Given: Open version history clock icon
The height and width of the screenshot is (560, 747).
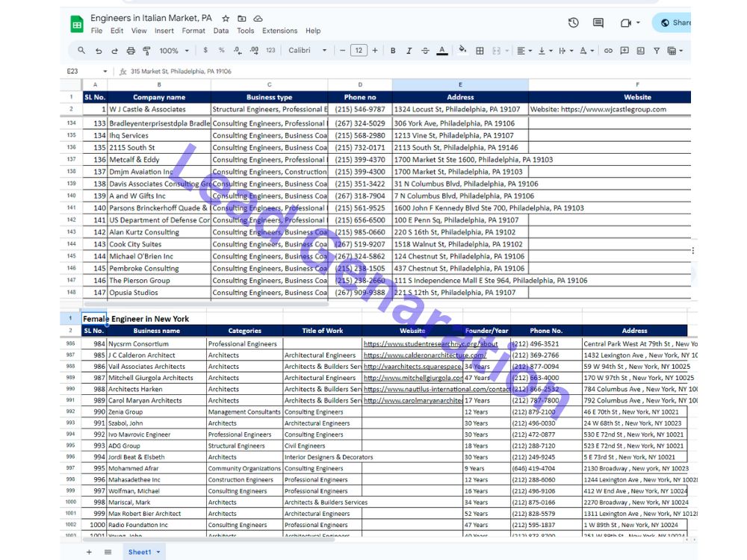Looking at the screenshot, I should (x=574, y=22).
